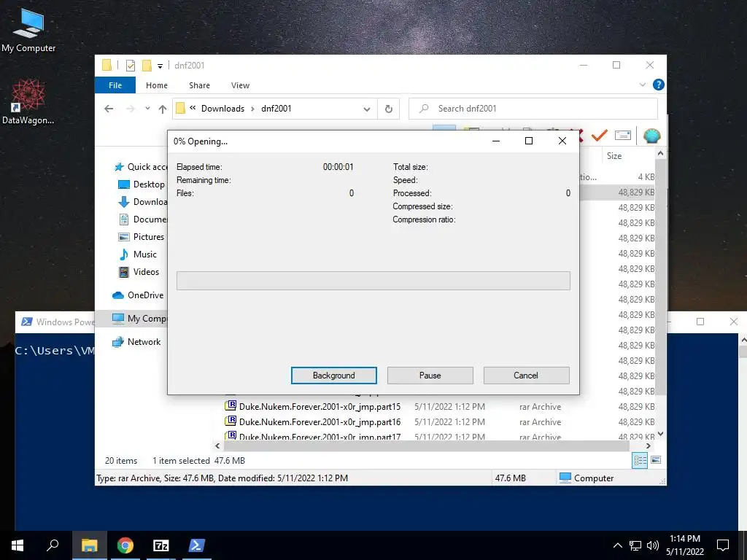Open OneDrive in navigation pane

[x=138, y=295]
